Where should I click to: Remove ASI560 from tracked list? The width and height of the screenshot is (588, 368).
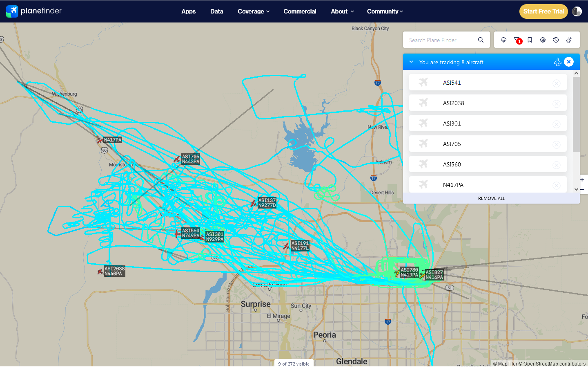point(556,165)
